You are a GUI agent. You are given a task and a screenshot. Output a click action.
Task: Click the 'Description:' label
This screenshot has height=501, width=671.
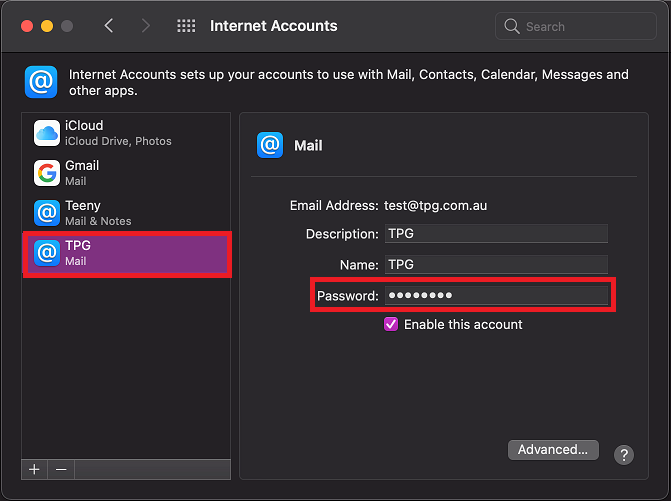(342, 234)
